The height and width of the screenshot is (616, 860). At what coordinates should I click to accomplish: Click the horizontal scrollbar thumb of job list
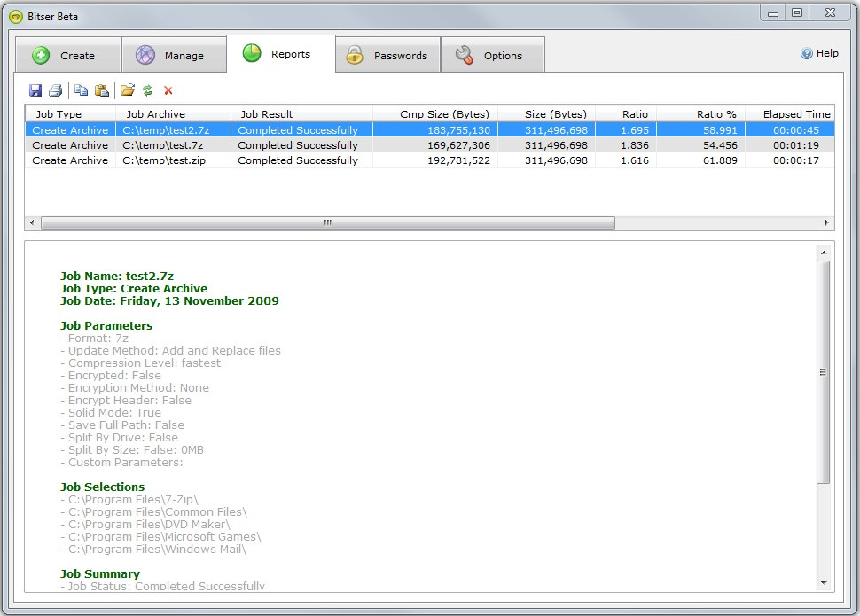pyautogui.click(x=328, y=222)
